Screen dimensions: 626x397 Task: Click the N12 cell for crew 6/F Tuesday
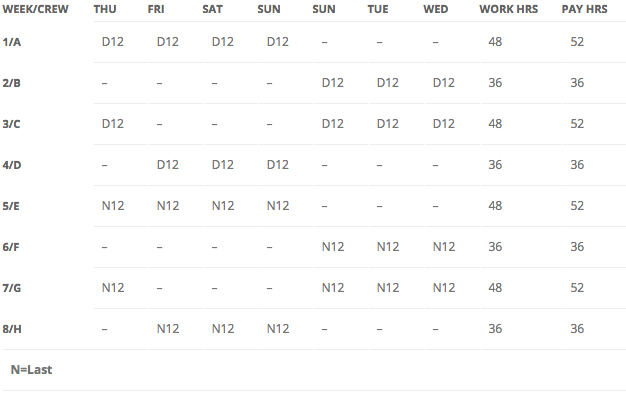(x=388, y=247)
